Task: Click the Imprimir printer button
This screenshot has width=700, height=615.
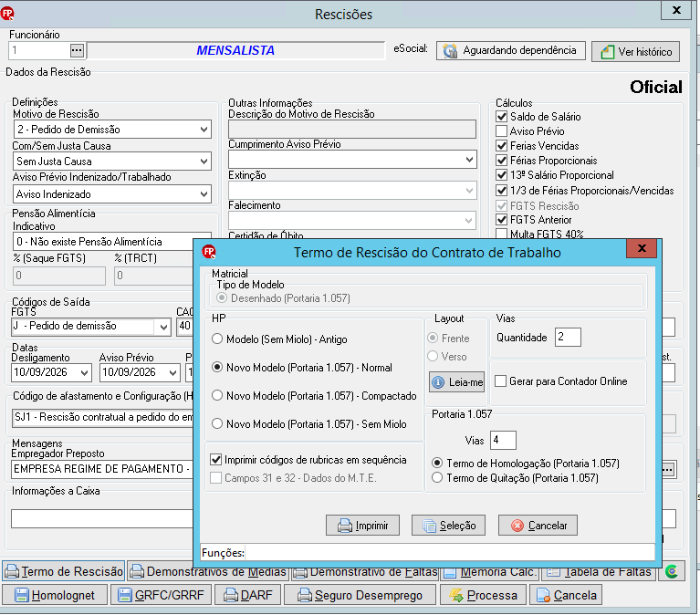Action: point(362,526)
